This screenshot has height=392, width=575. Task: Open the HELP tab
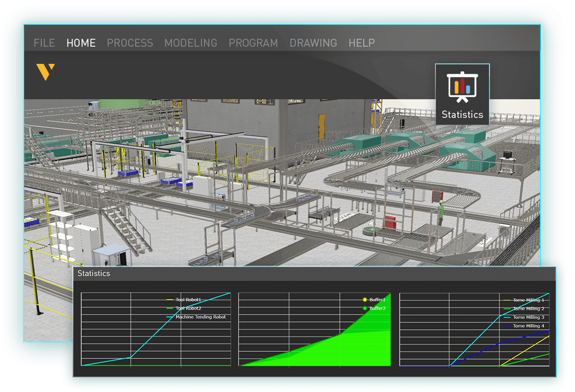click(x=361, y=43)
